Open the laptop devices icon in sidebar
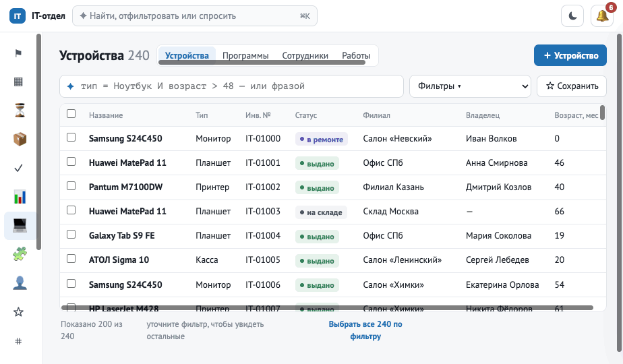This screenshot has height=364, width=623. pos(20,225)
